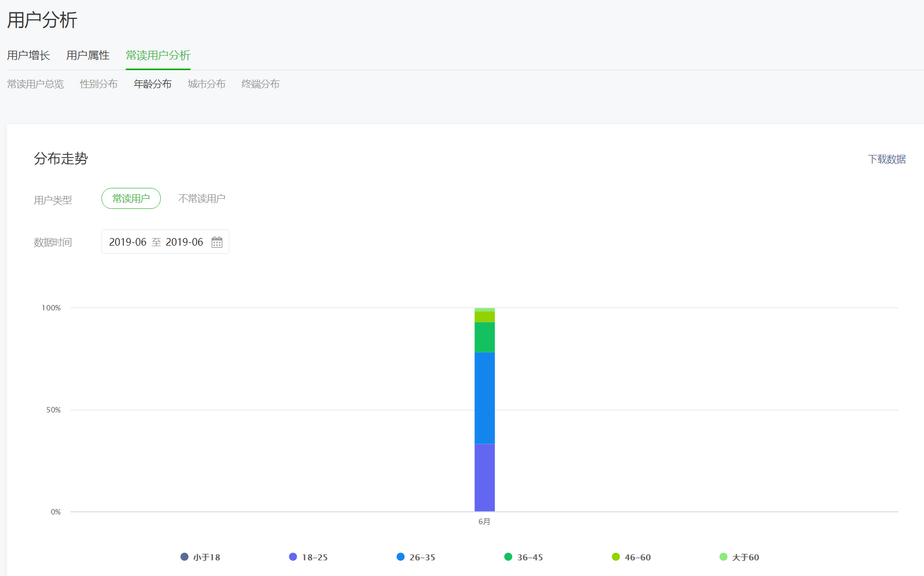Hide the 36-45 legend series
The image size is (924, 576).
click(524, 557)
